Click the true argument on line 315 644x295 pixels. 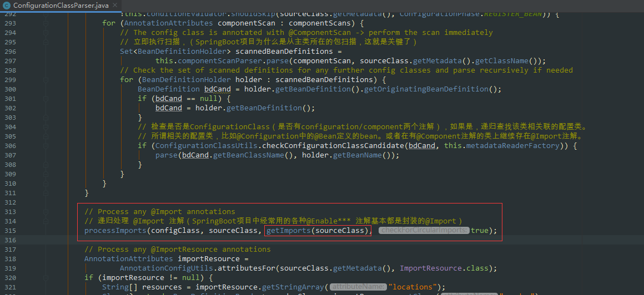[479, 231]
